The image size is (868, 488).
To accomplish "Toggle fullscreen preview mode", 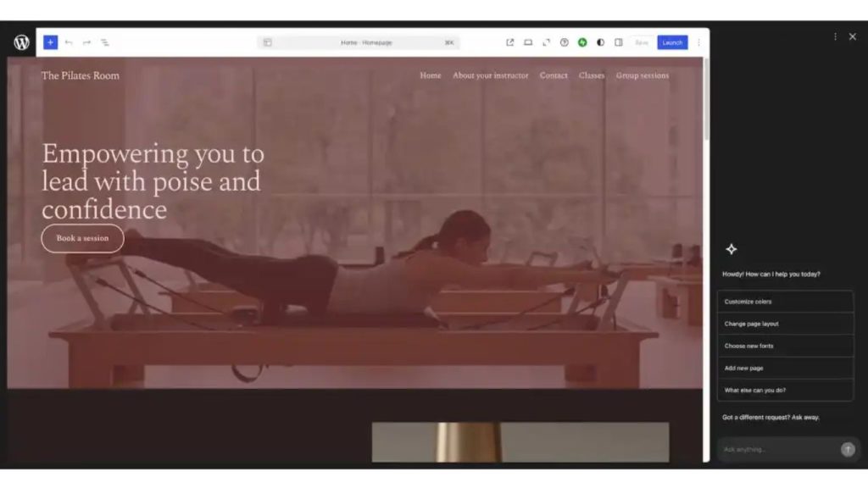I will (547, 42).
